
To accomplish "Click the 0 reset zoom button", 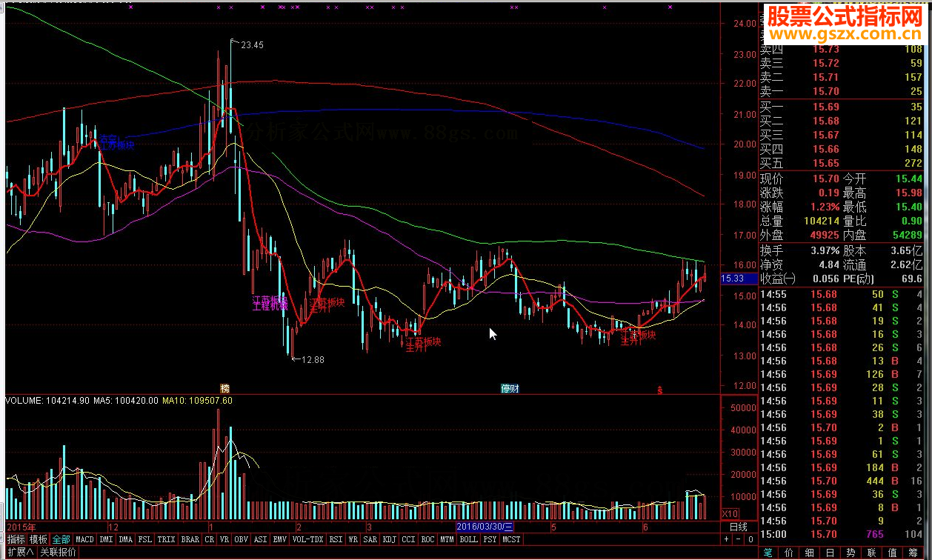I will click(750, 539).
